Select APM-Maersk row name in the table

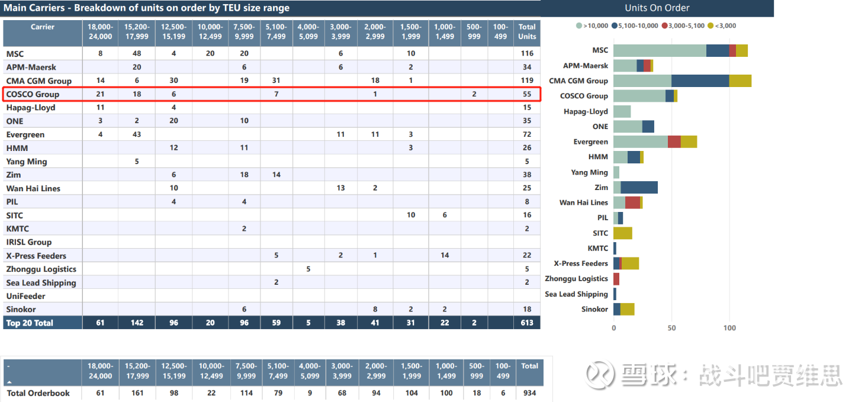click(31, 67)
